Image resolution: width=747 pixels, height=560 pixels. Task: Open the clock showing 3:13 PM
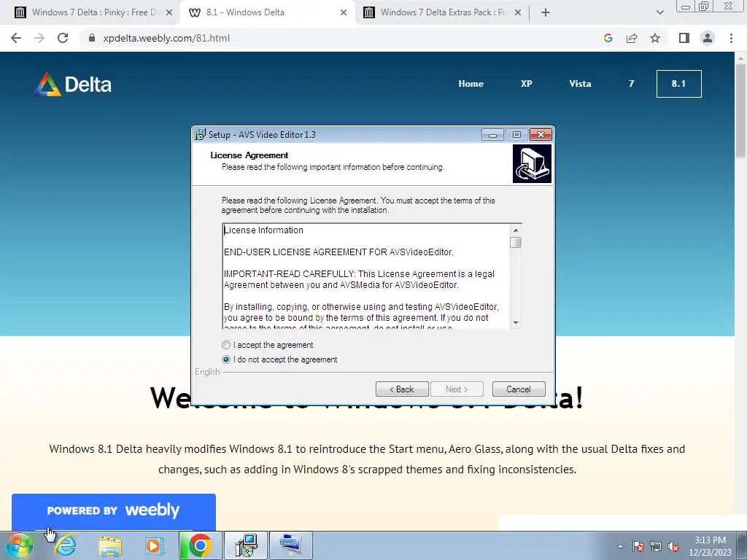click(x=710, y=546)
